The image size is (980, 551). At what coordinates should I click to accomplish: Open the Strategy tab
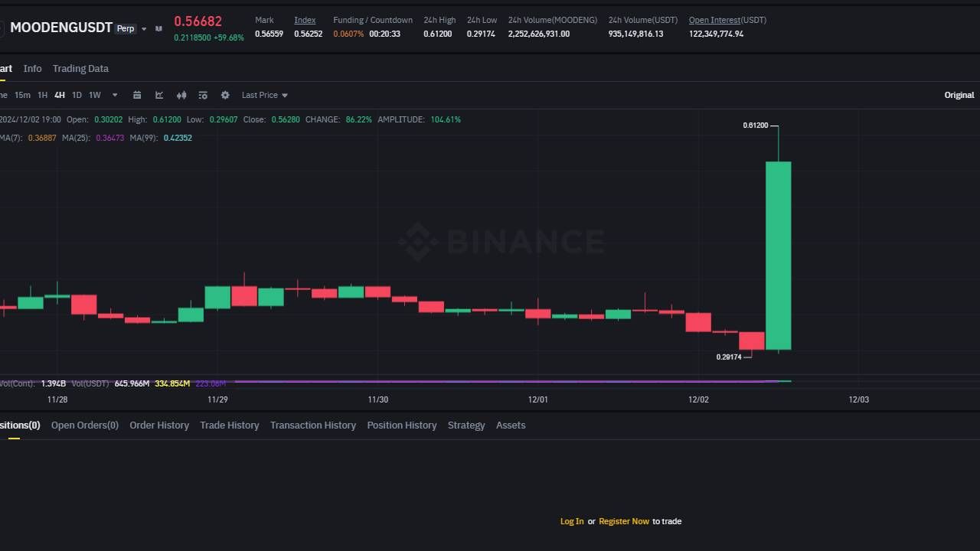point(466,425)
